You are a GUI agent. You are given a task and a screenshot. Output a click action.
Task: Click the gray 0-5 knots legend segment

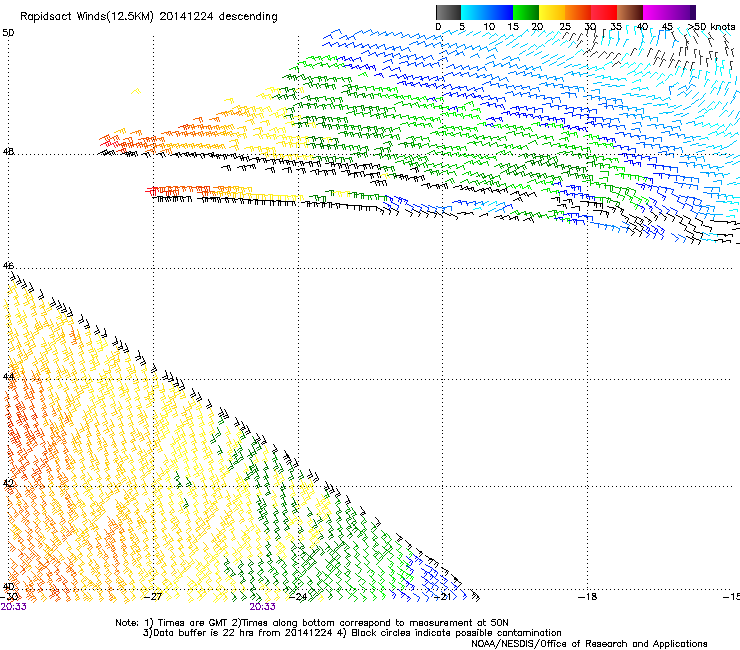448,12
